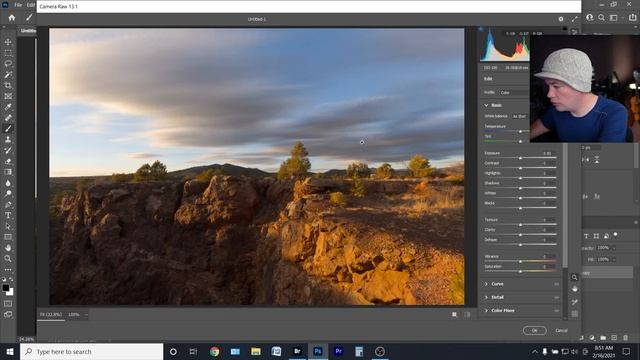Select the Lasso tool
The height and width of the screenshot is (360, 640).
tap(8, 64)
